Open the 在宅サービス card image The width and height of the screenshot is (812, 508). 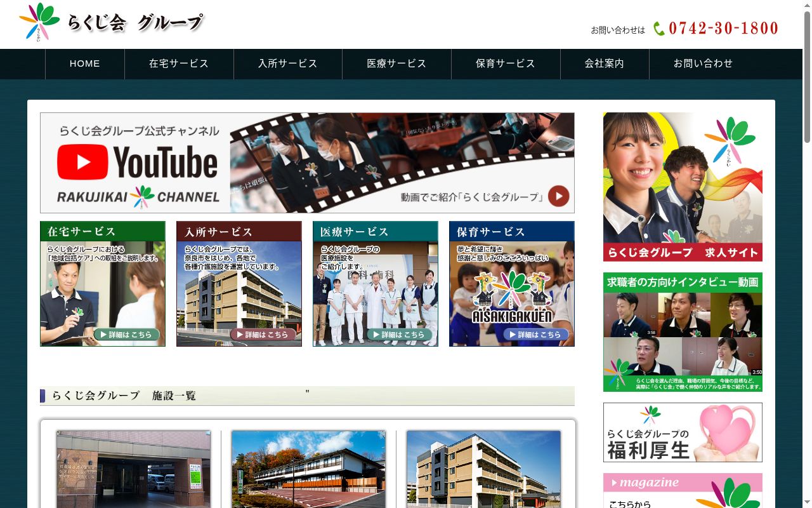(x=103, y=284)
